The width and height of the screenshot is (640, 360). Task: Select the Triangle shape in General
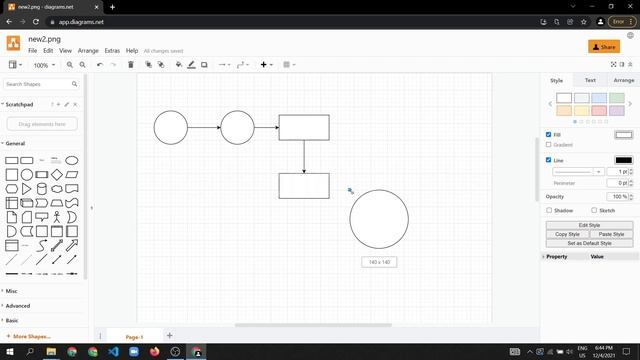[27, 189]
